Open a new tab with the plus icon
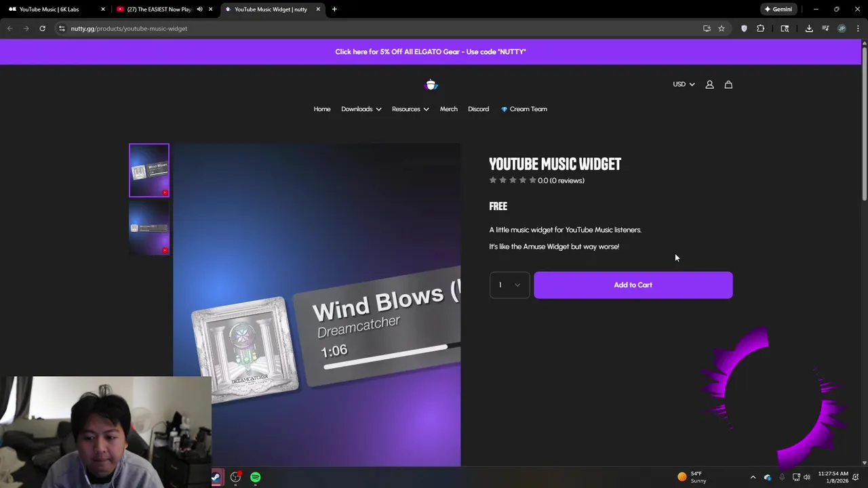The image size is (868, 488). point(334,9)
